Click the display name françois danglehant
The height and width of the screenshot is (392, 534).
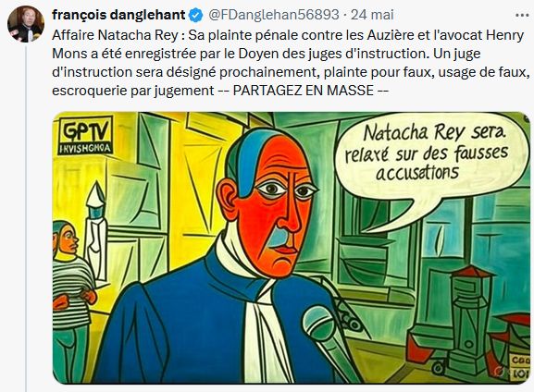coord(118,15)
